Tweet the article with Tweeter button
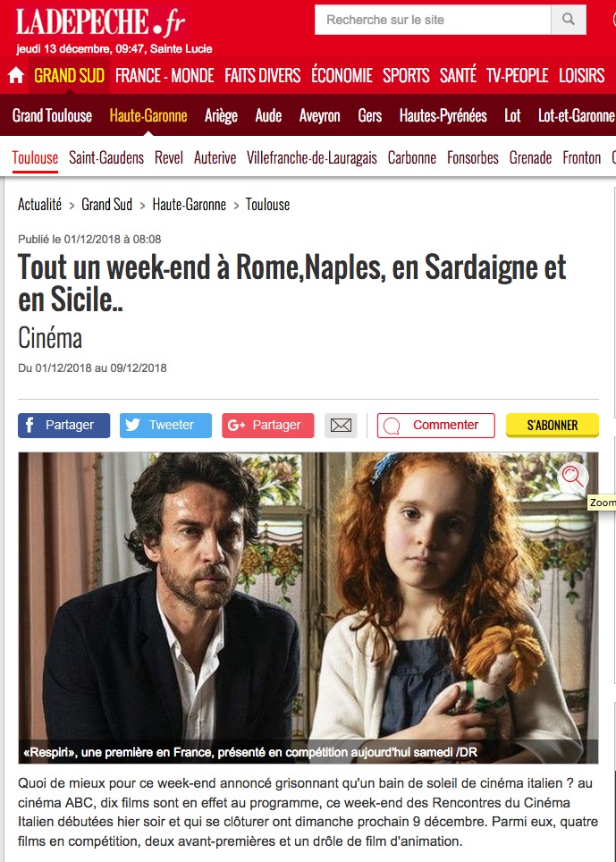This screenshot has height=862, width=616. pos(165,426)
